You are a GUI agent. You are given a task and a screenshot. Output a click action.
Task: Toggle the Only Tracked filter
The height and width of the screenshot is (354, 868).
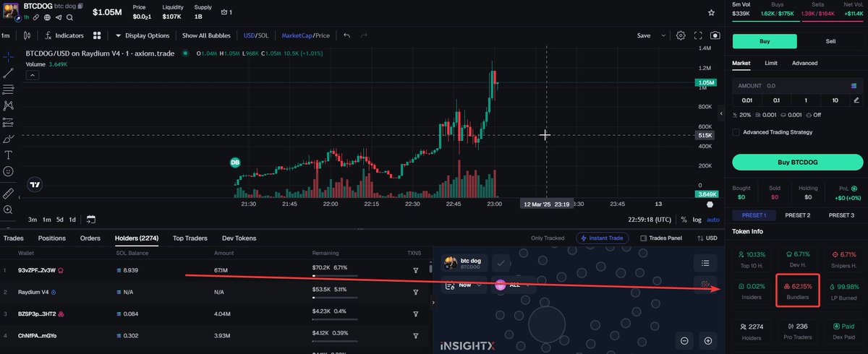pos(548,238)
